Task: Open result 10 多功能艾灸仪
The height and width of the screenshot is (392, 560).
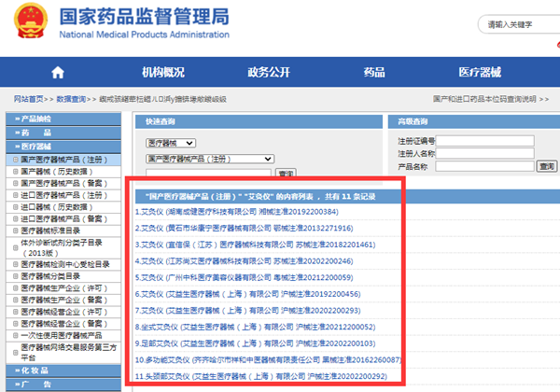Action: 268,359
